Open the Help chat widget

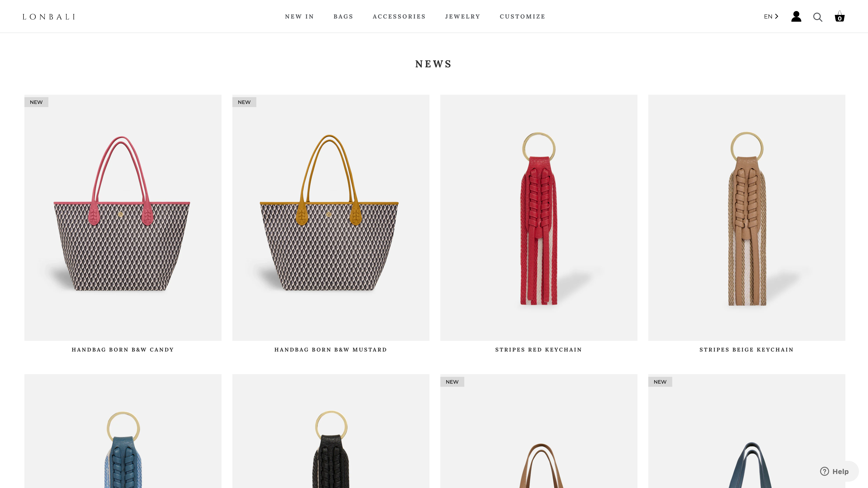tap(834, 472)
